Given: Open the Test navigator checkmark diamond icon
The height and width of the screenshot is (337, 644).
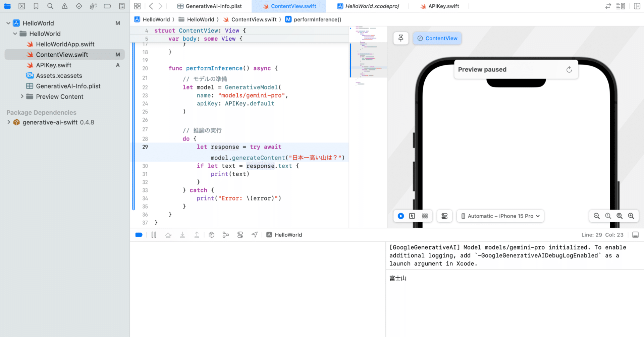Looking at the screenshot, I should point(79,6).
